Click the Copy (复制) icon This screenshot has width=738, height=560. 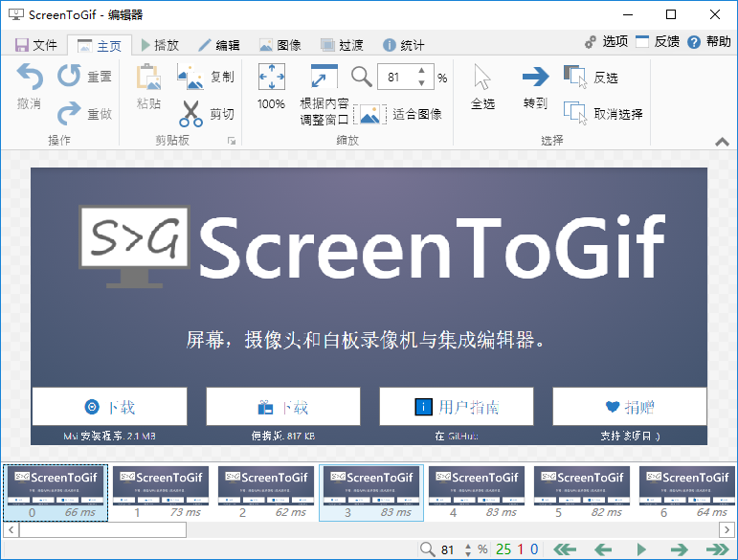point(190,77)
